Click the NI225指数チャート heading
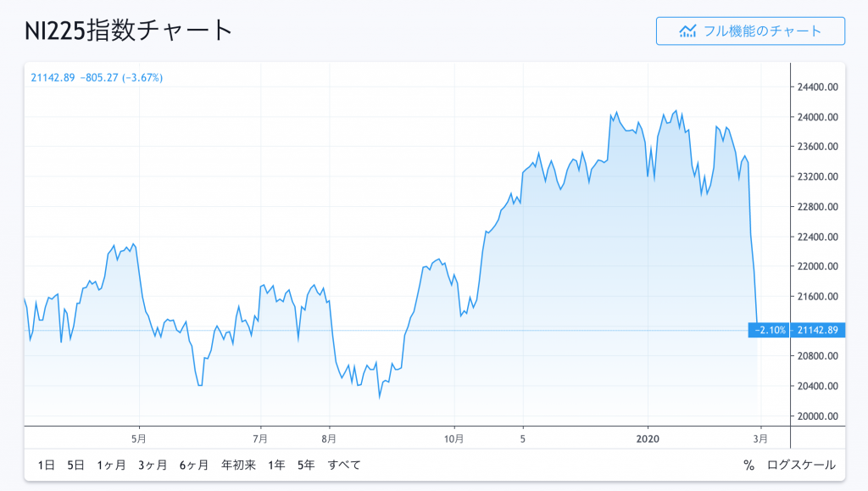Viewport: 868px width, 491px height. [129, 31]
